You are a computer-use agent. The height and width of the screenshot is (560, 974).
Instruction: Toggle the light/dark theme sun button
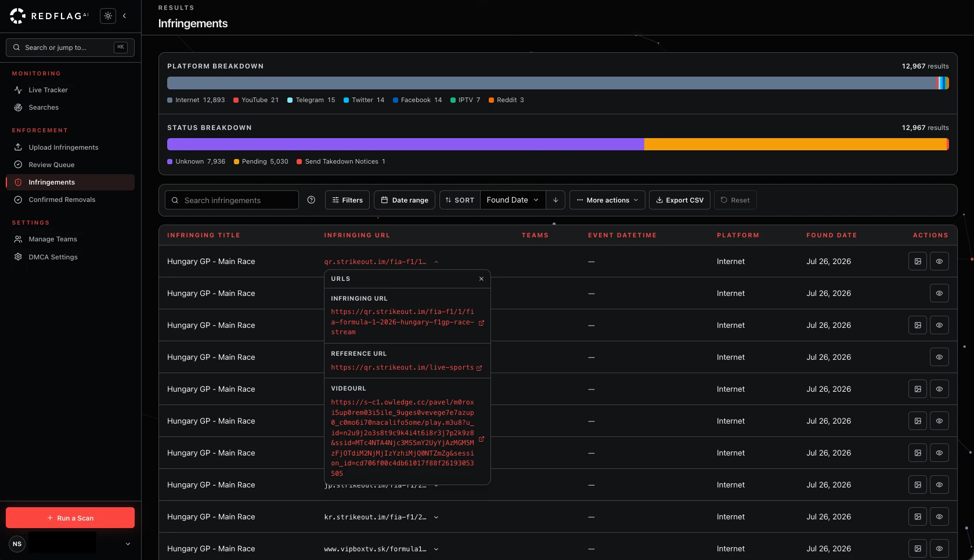tap(108, 16)
